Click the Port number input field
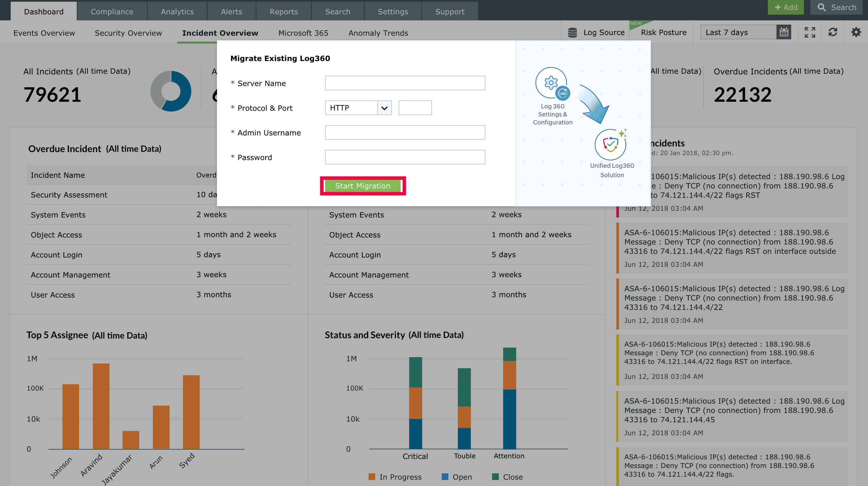868x486 pixels. point(415,108)
